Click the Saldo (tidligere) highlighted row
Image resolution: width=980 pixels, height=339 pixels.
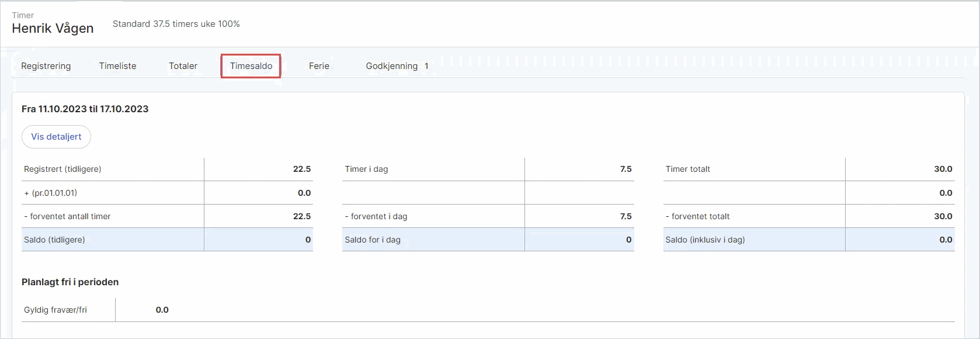point(167,240)
